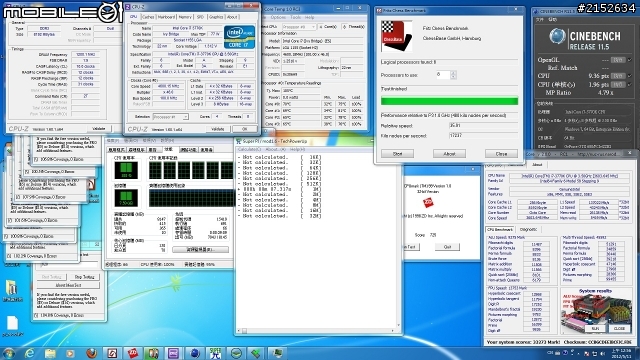Click Quit in the ZD CPUmark window
This screenshot has height=360, width=640.
tap(447, 247)
